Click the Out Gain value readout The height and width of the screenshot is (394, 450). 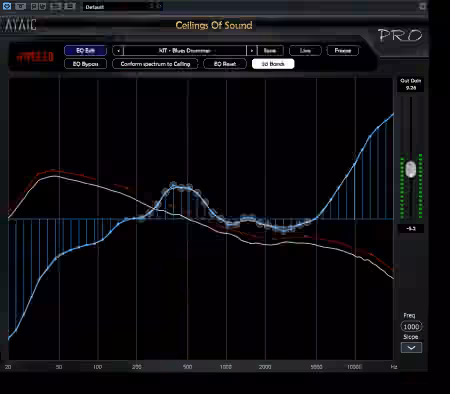[x=411, y=88]
